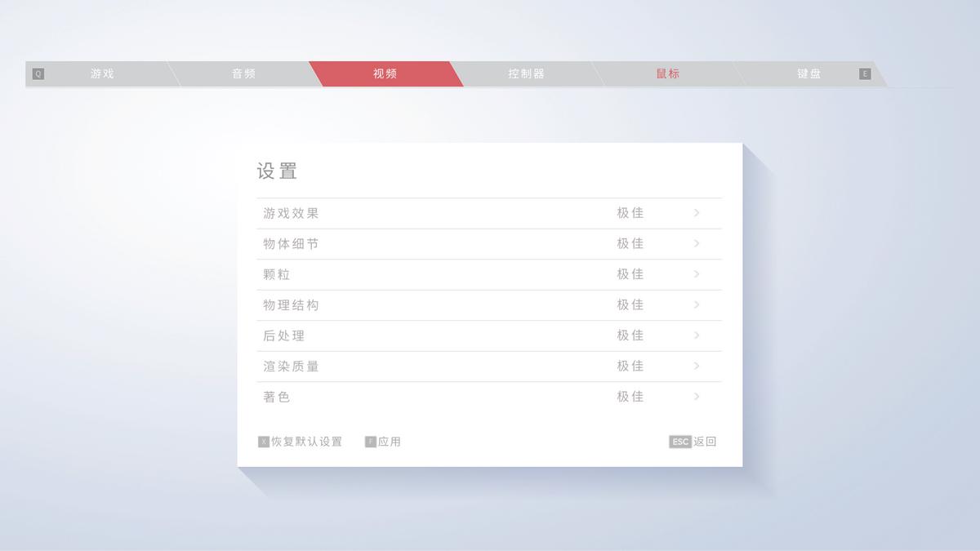The image size is (980, 551).
Task: Click the X key icon beside 恢复默认设置
Action: coord(263,441)
